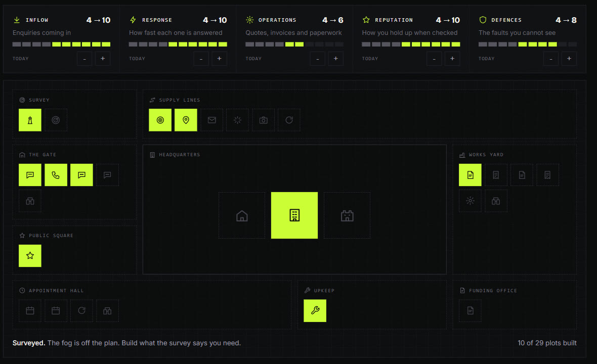Click "How fast each one is answered" text
597x364 pixels.
176,33
